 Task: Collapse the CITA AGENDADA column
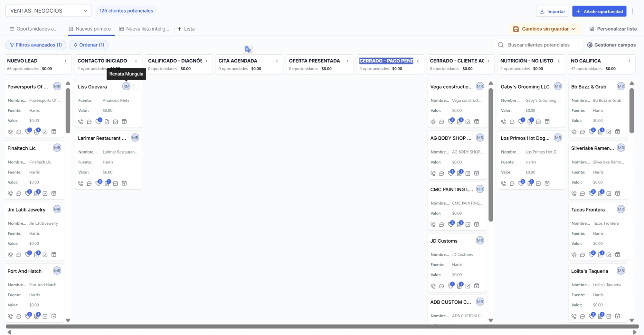(277, 61)
